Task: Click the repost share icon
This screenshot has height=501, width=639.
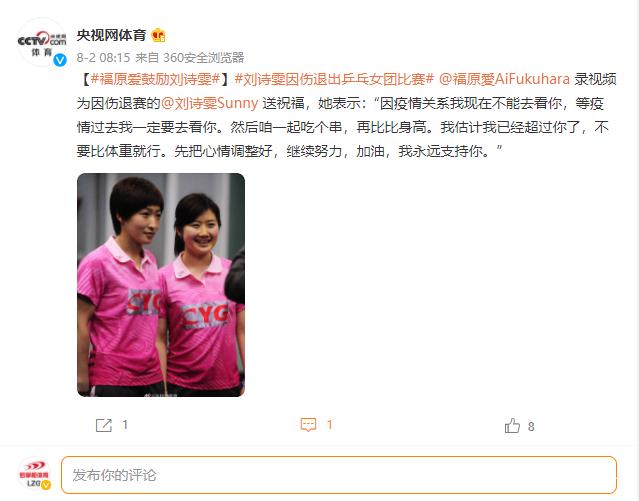Action: coord(104,425)
